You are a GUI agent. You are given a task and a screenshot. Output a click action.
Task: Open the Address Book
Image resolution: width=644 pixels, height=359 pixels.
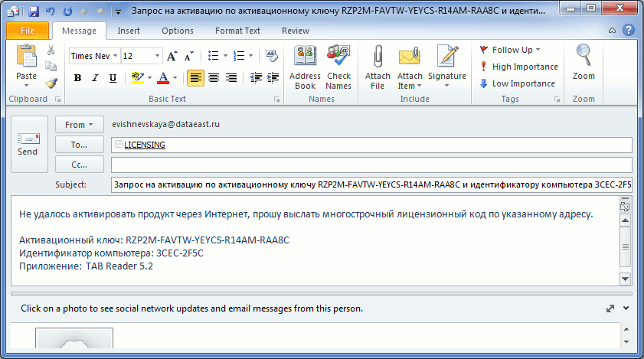(x=305, y=68)
